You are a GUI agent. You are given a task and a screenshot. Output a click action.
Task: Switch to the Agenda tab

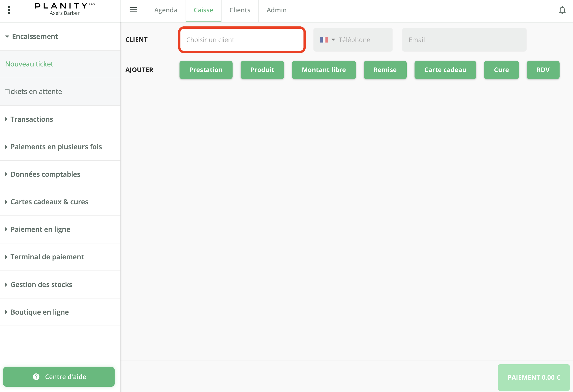pyautogui.click(x=166, y=10)
